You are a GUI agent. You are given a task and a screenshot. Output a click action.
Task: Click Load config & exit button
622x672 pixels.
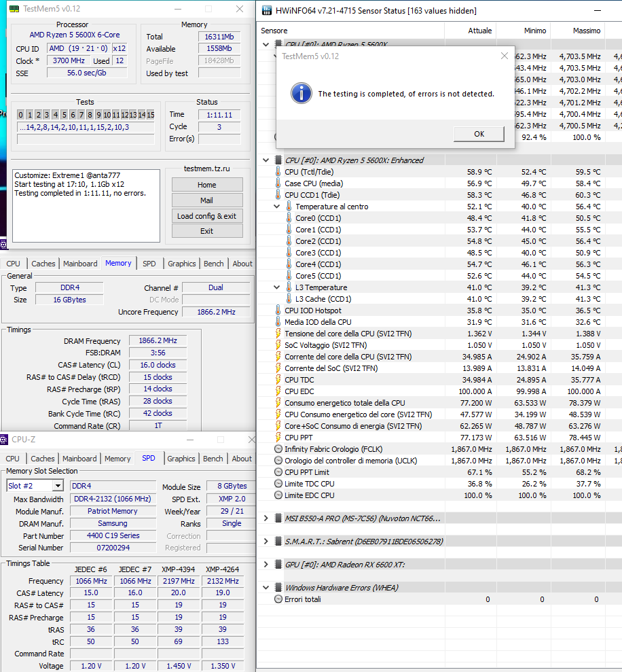point(207,216)
